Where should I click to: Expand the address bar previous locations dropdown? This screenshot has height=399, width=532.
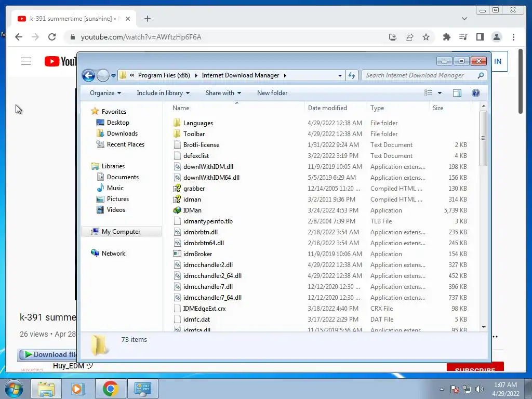coord(340,76)
